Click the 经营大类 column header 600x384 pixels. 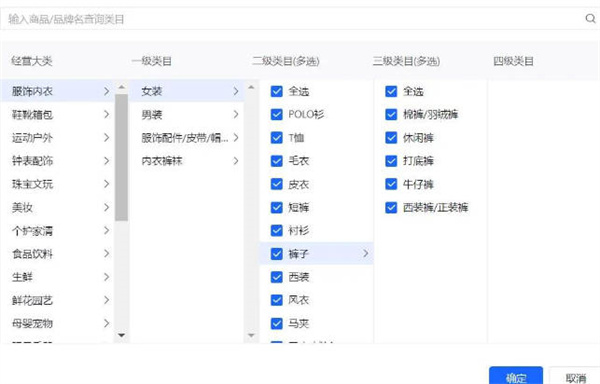(32, 61)
